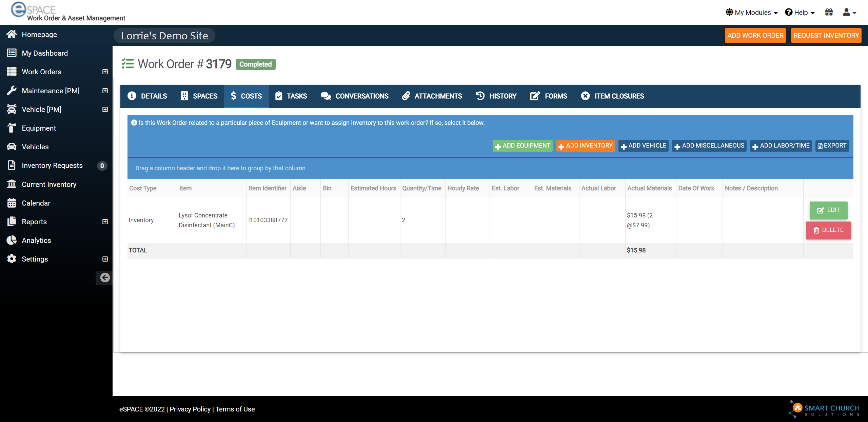This screenshot has width=868, height=422.
Task: Edit the Lysol Concentrate inventory row
Action: click(x=828, y=210)
